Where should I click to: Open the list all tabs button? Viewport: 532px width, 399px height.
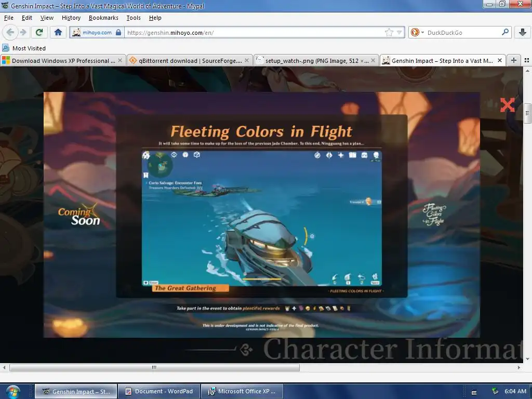coord(527,60)
